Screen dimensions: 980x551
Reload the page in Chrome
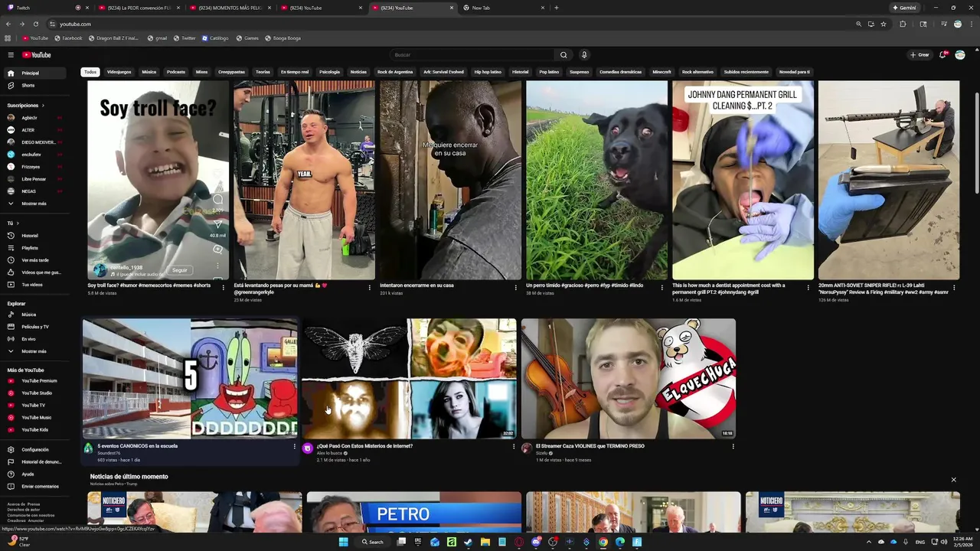[34, 24]
